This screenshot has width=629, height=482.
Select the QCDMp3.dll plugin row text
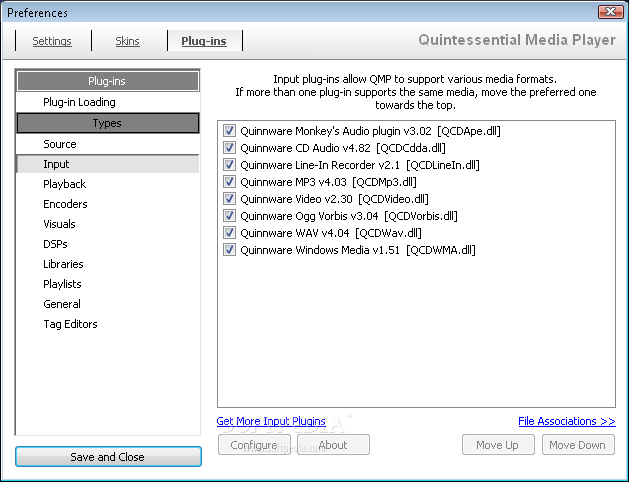tap(329, 182)
